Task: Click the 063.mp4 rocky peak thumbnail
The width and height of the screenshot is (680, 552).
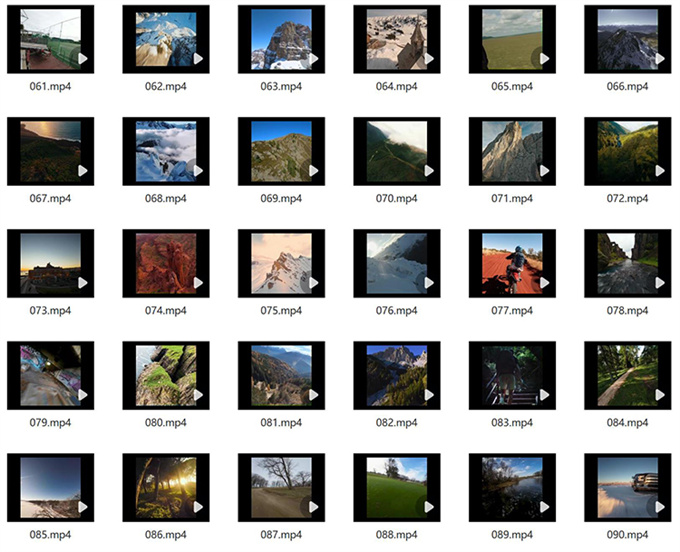Action: [281, 39]
